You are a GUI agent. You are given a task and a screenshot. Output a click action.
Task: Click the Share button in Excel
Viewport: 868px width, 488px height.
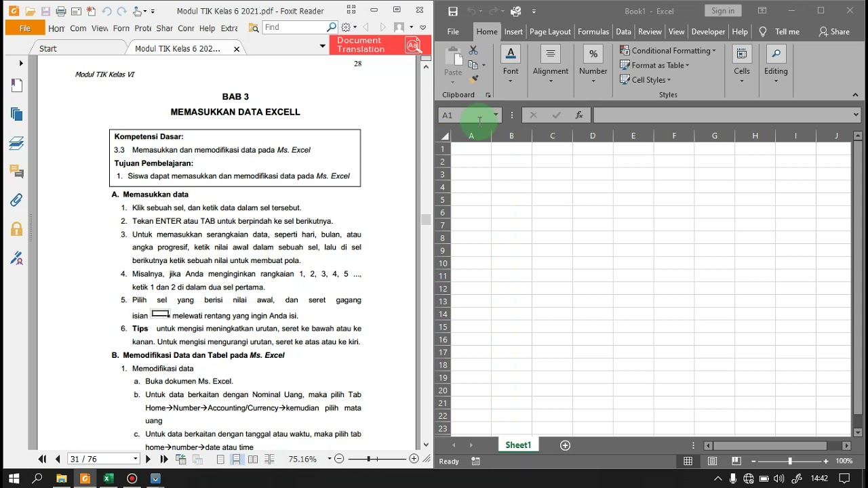coord(834,32)
